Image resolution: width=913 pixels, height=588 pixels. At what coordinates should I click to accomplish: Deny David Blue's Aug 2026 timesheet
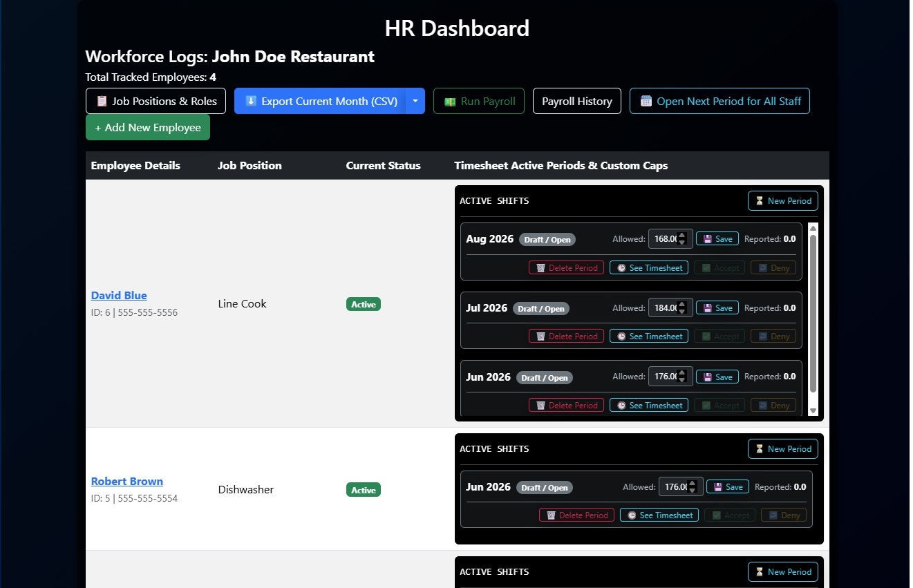[x=773, y=267]
